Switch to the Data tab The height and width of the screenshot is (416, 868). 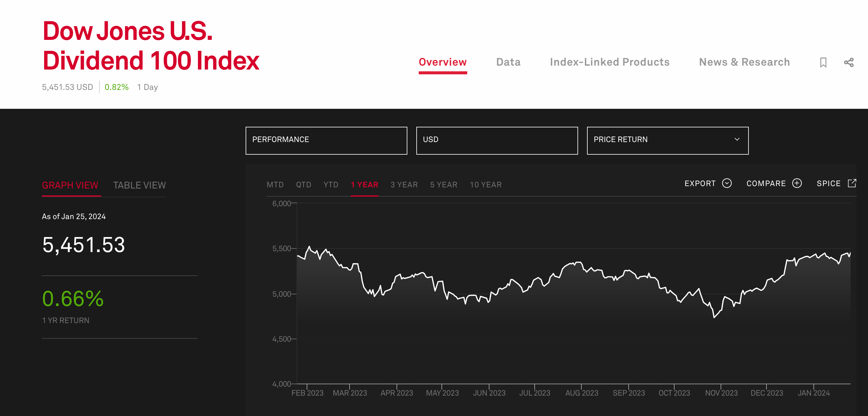pos(508,62)
